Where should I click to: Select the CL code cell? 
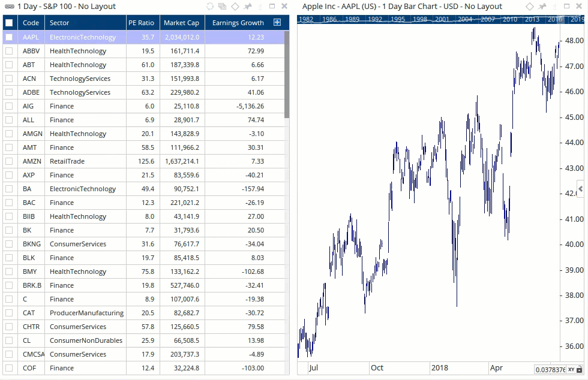coord(31,340)
